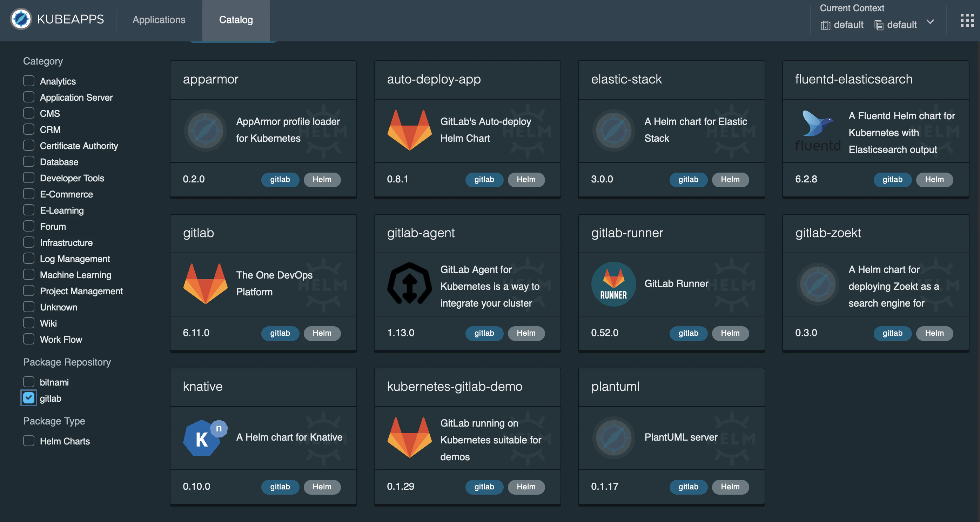Click the Helm tag on apparmor card
This screenshot has width=980, height=522.
pyautogui.click(x=322, y=180)
